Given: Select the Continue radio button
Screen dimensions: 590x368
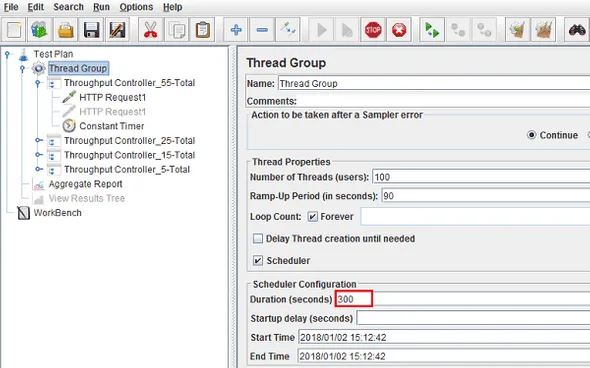Looking at the screenshot, I should pyautogui.click(x=531, y=135).
